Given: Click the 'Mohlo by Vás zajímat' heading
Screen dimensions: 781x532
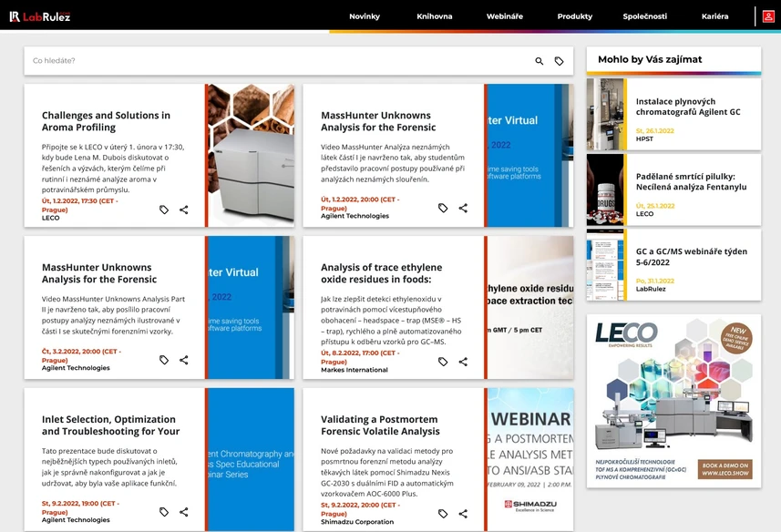Looking at the screenshot, I should (650, 59).
